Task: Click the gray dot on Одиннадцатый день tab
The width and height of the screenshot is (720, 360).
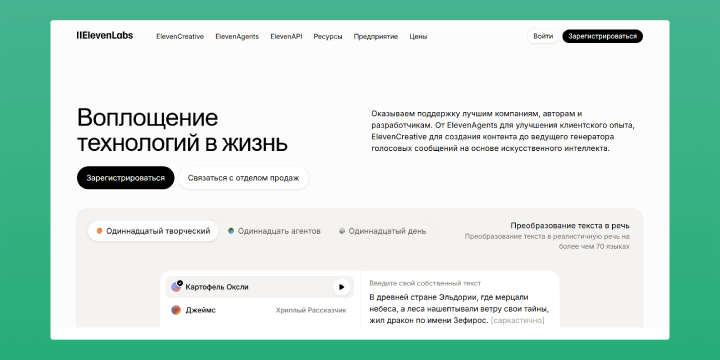Action: pos(342,231)
